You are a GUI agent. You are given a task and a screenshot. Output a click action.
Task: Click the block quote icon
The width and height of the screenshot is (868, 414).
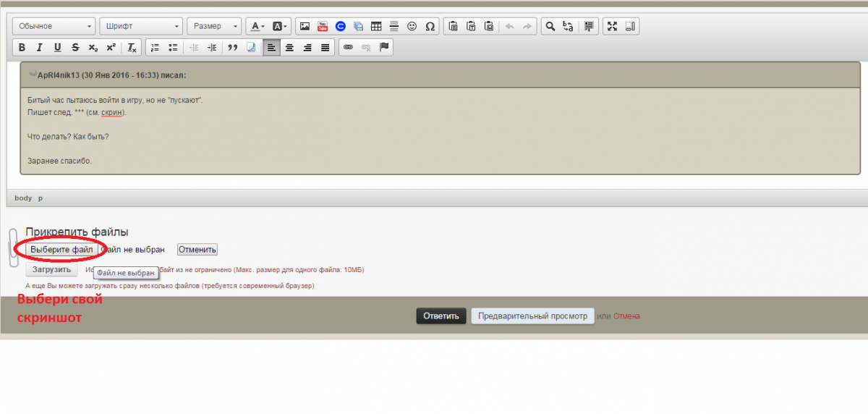click(x=233, y=48)
